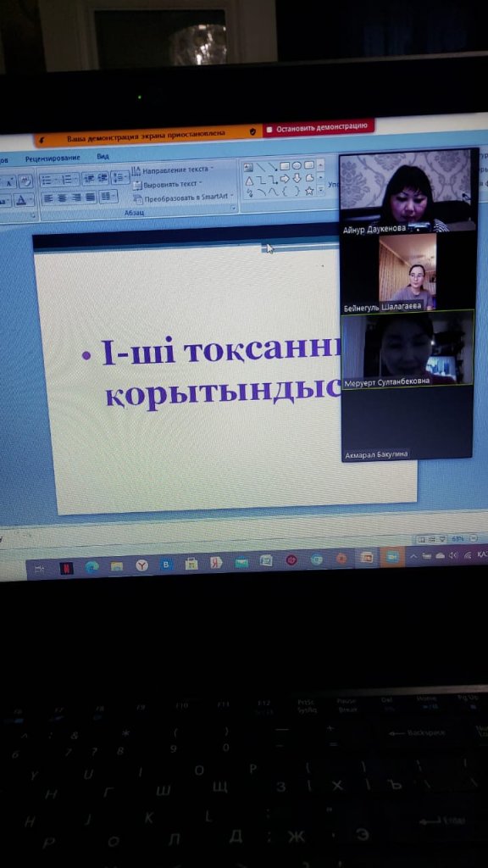Select the oval shape

297,165
